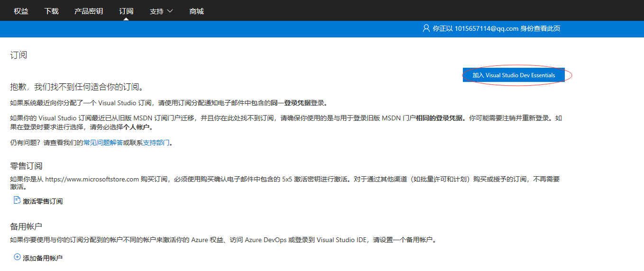Open the 商城 tab
The image size is (644, 271).
tap(196, 11)
